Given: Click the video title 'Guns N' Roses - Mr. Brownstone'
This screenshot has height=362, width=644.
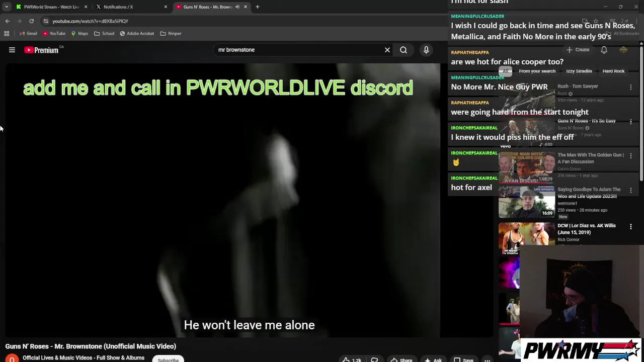Looking at the screenshot, I should [x=91, y=346].
